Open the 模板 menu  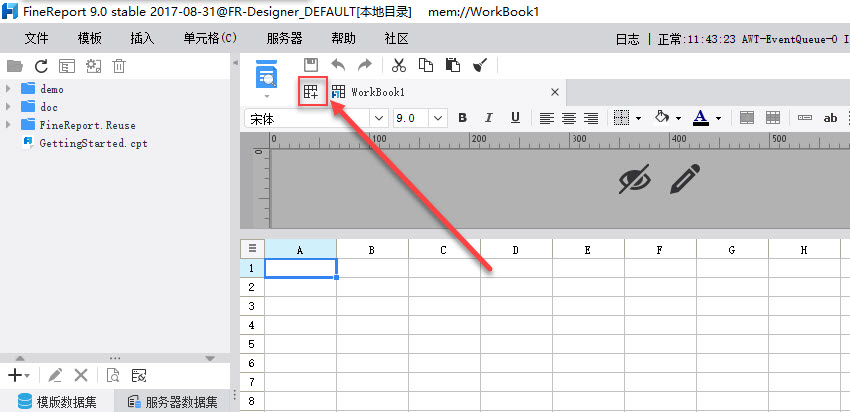89,38
